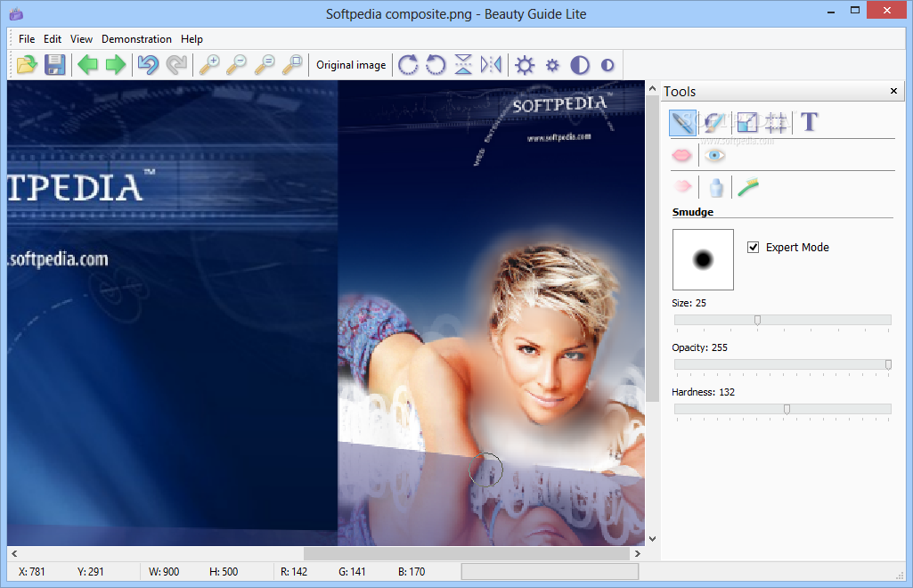Open the View menu
Image resolution: width=913 pixels, height=588 pixels.
[x=82, y=39]
